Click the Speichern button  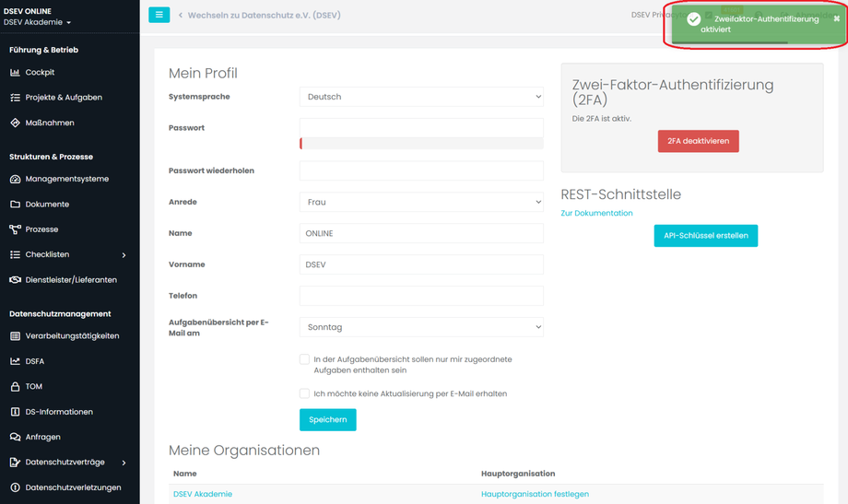pyautogui.click(x=328, y=419)
